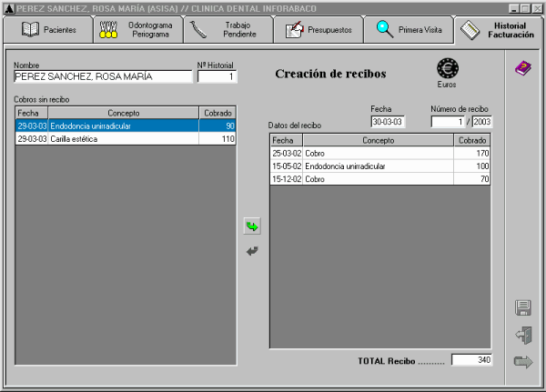Click Concepto header in Cobros sin recibo table
546x392 pixels.
point(123,113)
